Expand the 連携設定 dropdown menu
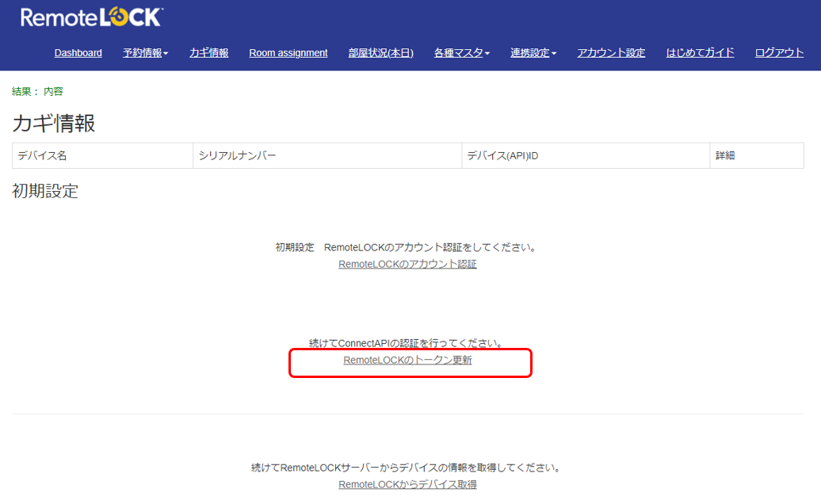 coord(533,53)
